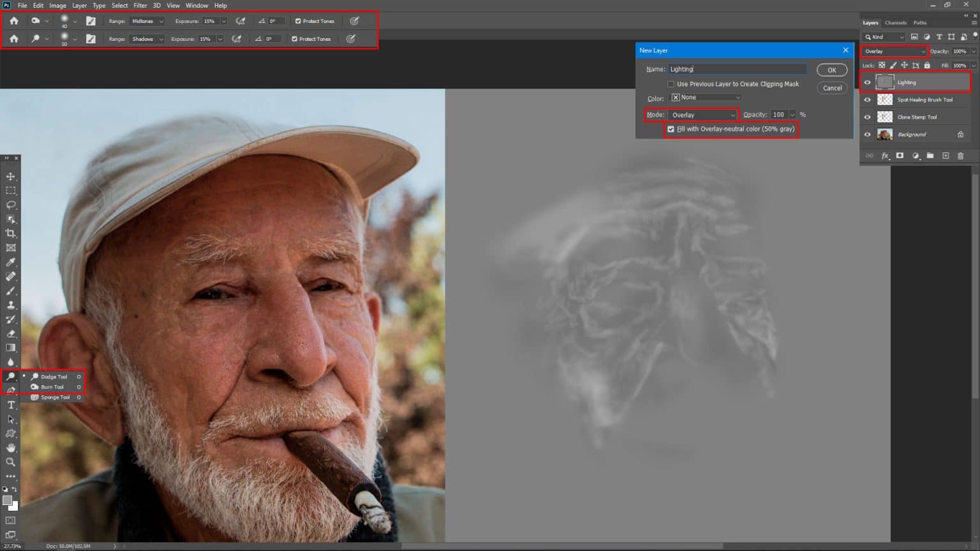Open the Range dropdown set to Midtones

[146, 21]
